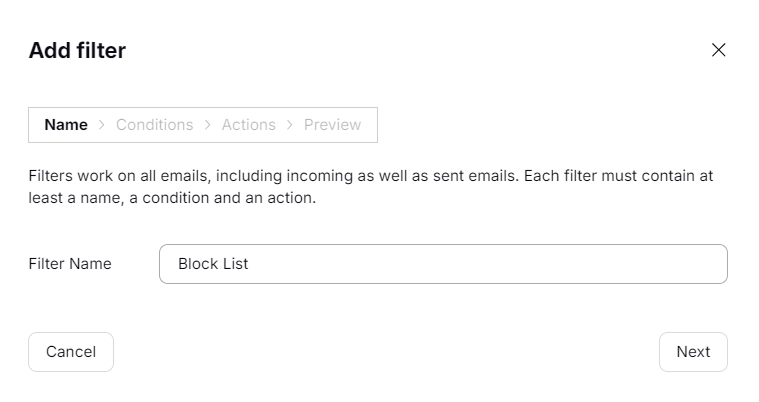Screen dimensions: 759x402
Task: Focus the Filter Name input field
Action: [x=442, y=264]
